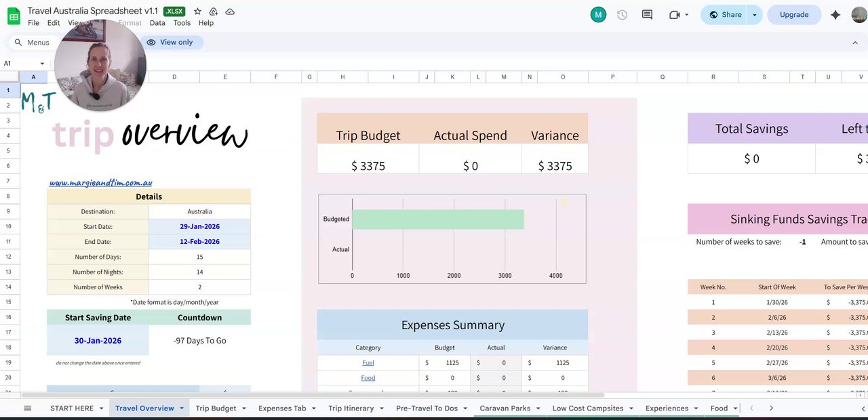Select the Fuel budget 1125 cell
Screen dimensions: 868x420
(x=444, y=363)
